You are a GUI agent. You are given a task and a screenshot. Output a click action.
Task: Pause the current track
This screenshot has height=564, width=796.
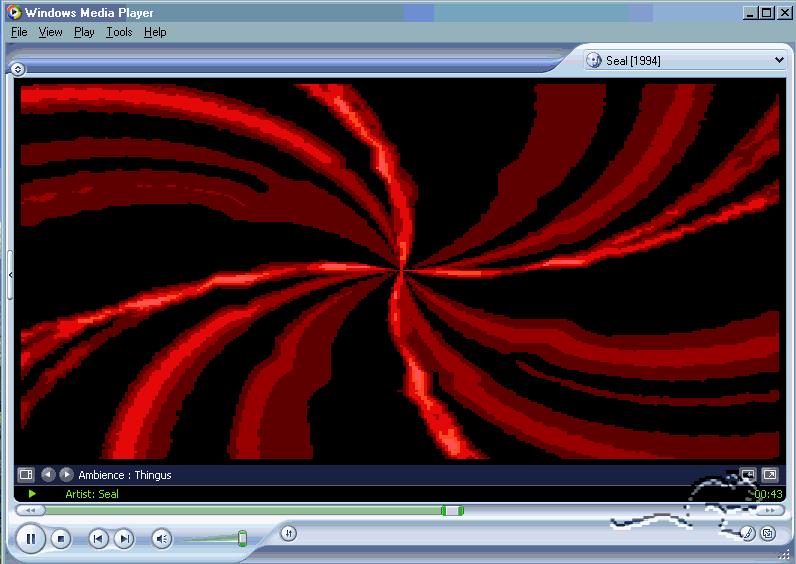tap(30, 539)
